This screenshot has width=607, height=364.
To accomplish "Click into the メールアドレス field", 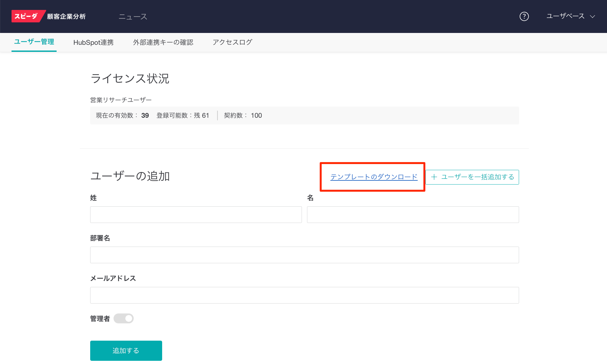I will click(304, 295).
